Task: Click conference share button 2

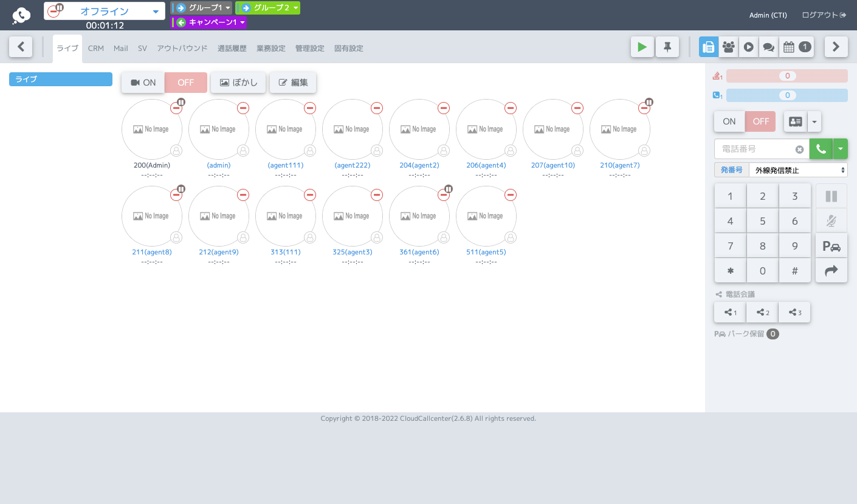Action: click(762, 312)
